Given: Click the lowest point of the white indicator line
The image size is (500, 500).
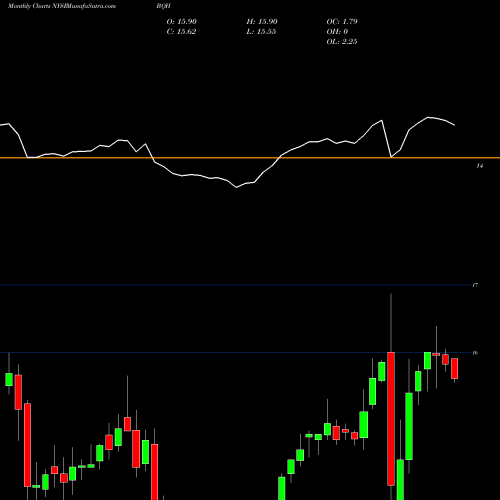Looking at the screenshot, I should pyautogui.click(x=237, y=187).
